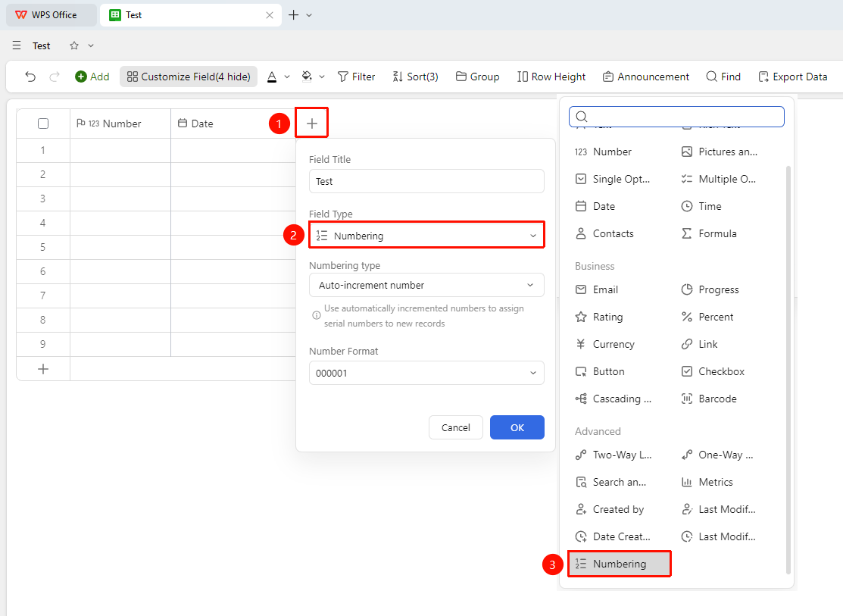Viewport: 843px width, 616px height.
Task: Select the Currency field type
Action: [604, 344]
